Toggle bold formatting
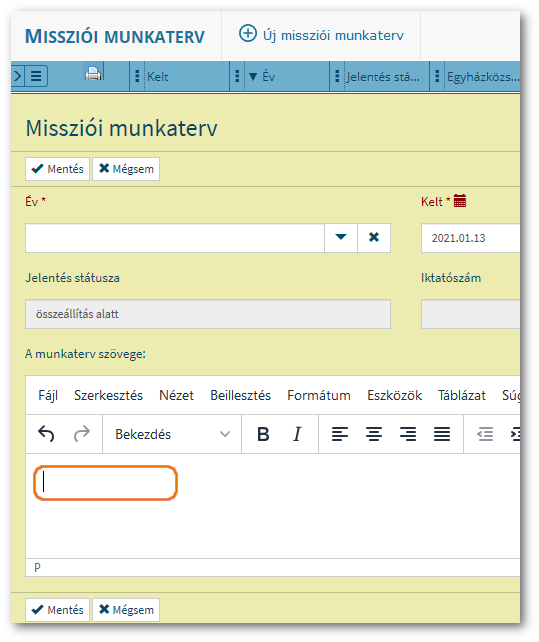539x642 pixels. pos(263,434)
